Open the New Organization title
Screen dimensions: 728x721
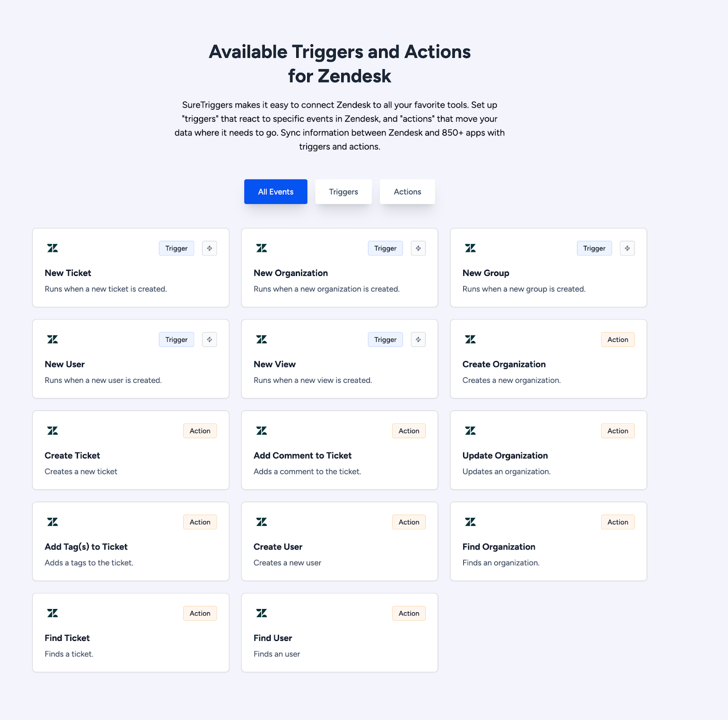291,273
